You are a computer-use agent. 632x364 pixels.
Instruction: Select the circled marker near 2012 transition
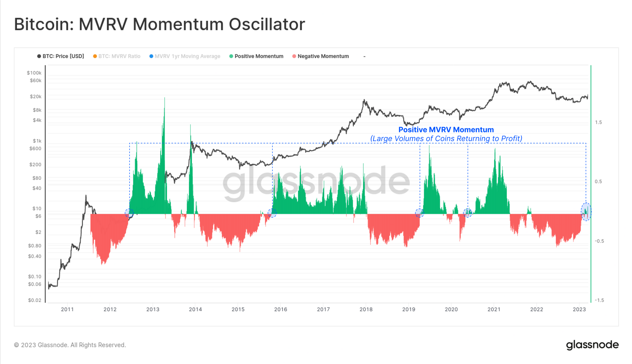129,213
